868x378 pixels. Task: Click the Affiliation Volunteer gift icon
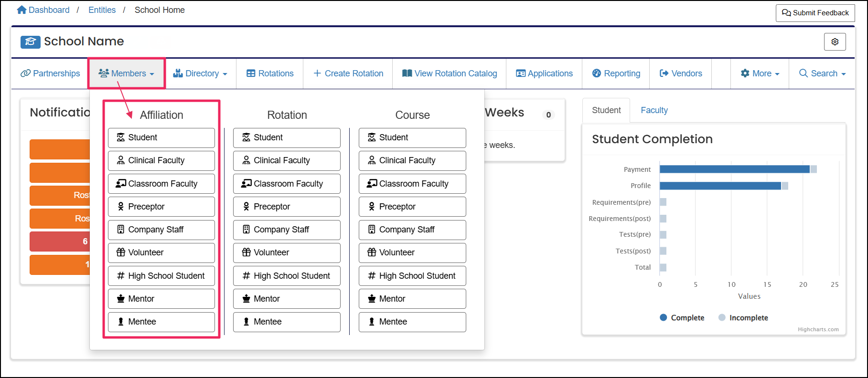click(121, 252)
